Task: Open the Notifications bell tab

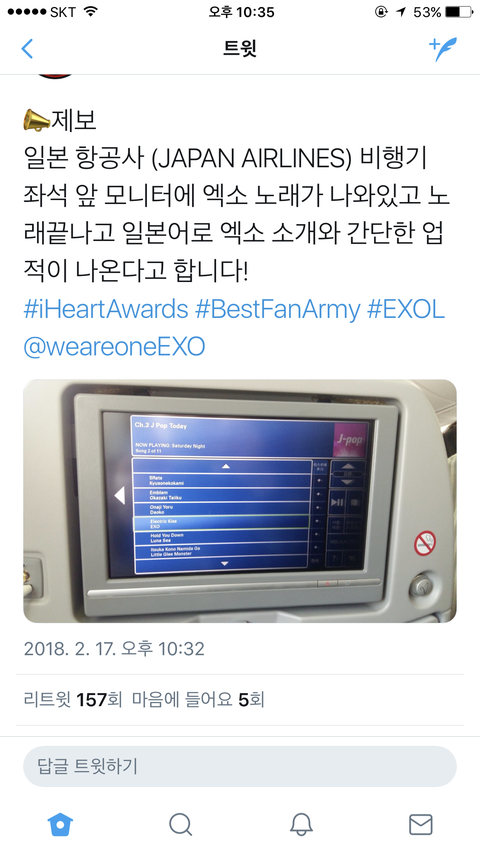Action: (x=301, y=824)
